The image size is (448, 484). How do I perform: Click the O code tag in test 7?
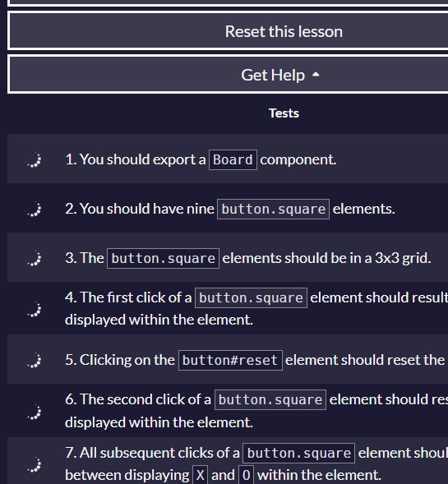246,475
